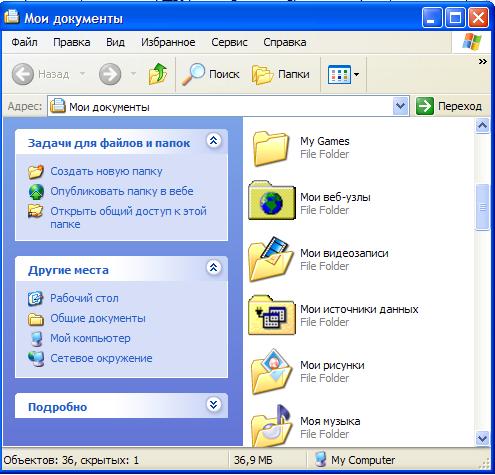Click the Windows flag logo

472,42
